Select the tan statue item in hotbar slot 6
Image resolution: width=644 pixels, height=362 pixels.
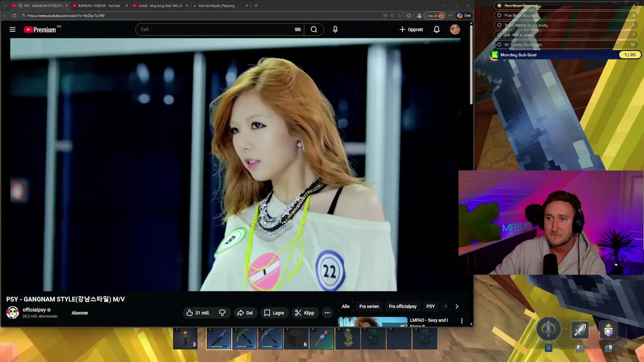[x=348, y=338]
